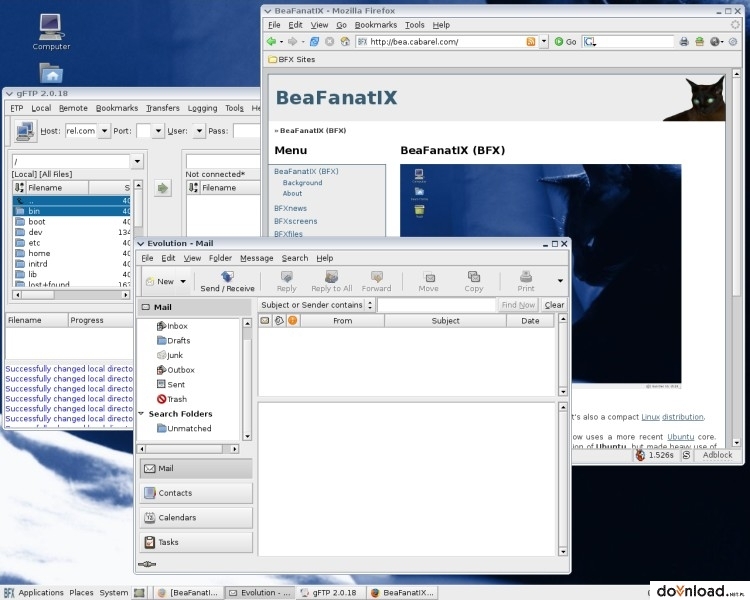Screen dimensions: 750x600
Task: Open the Places menu in panel
Action: click(x=81, y=592)
